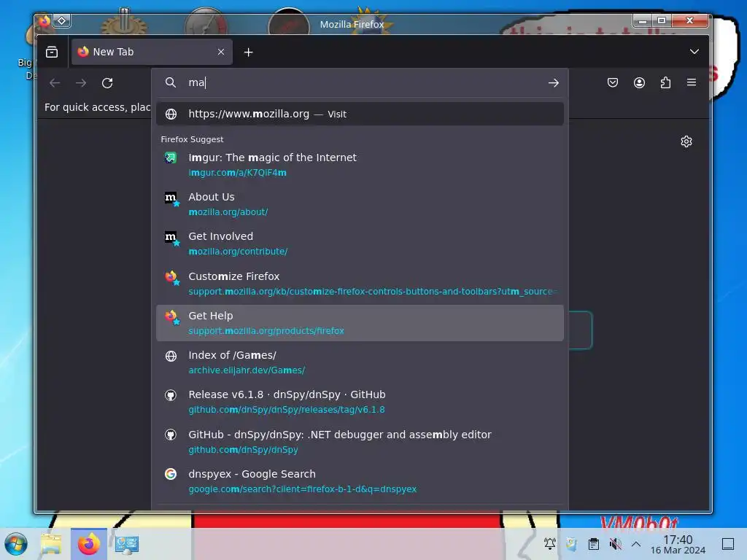This screenshot has height=560, width=747.
Task: Minimize the Mozilla Firefox window
Action: click(x=642, y=20)
